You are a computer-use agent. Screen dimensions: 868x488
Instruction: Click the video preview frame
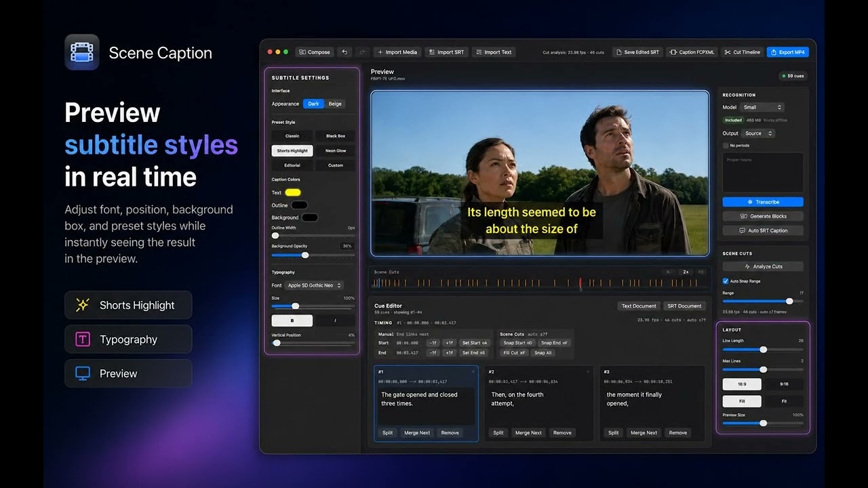click(x=540, y=173)
